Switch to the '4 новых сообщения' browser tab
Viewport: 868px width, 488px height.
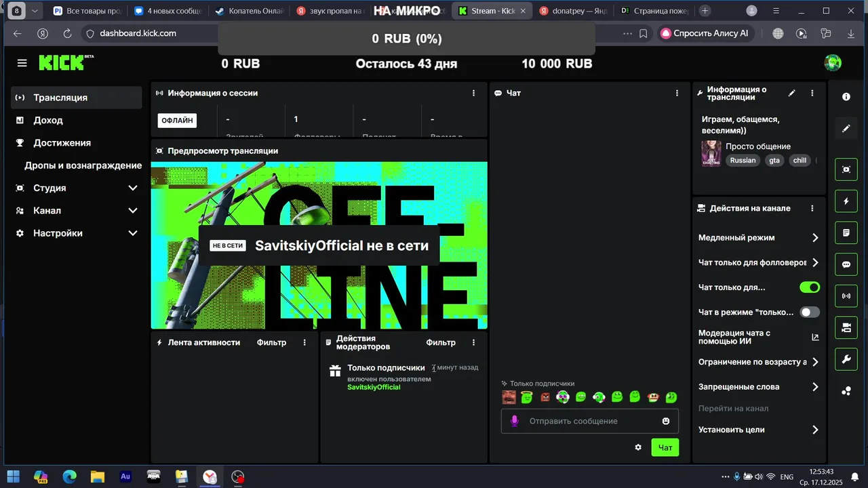pos(167,11)
